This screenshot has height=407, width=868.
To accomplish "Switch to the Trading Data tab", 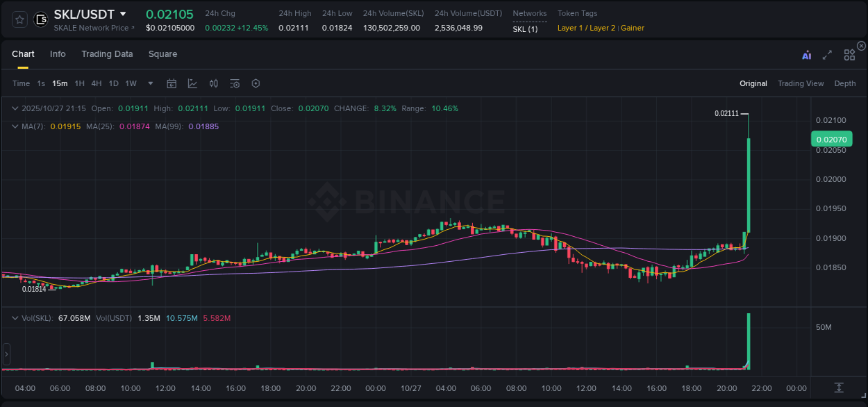I will [107, 53].
